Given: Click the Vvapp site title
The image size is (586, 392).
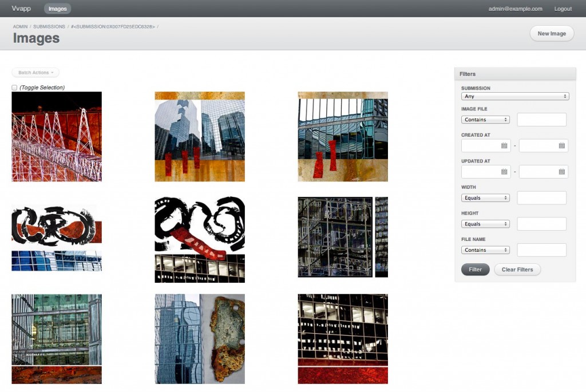Looking at the screenshot, I should pos(21,8).
